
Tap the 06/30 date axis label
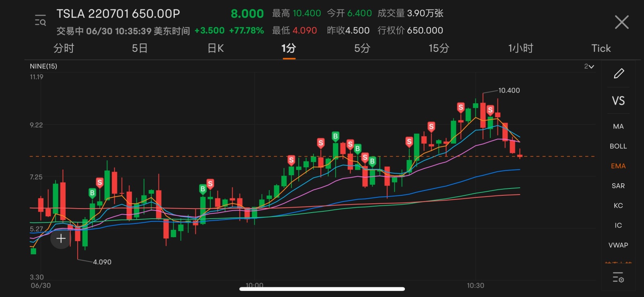click(41, 286)
